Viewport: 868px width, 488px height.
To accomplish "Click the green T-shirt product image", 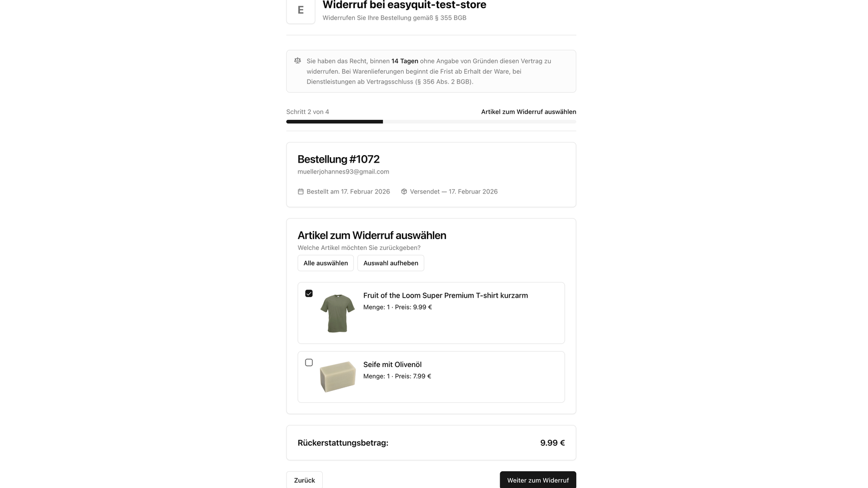I will (x=337, y=313).
